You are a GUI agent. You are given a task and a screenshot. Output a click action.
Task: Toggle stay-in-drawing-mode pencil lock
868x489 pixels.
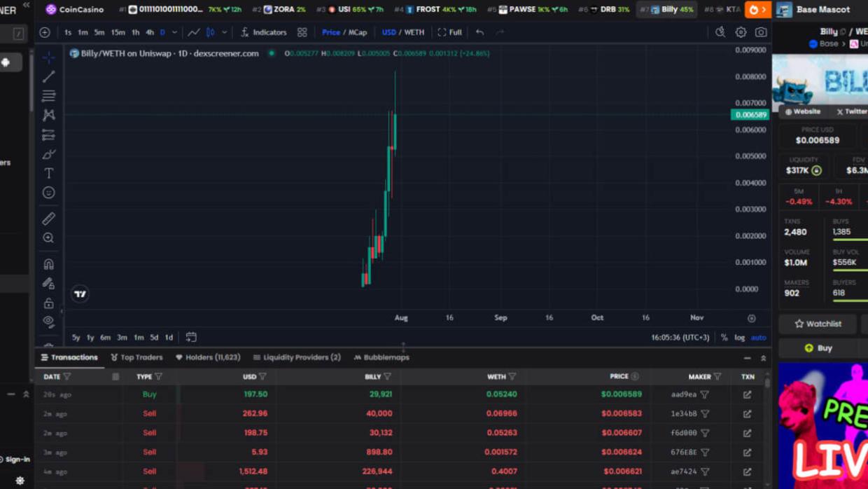48,284
